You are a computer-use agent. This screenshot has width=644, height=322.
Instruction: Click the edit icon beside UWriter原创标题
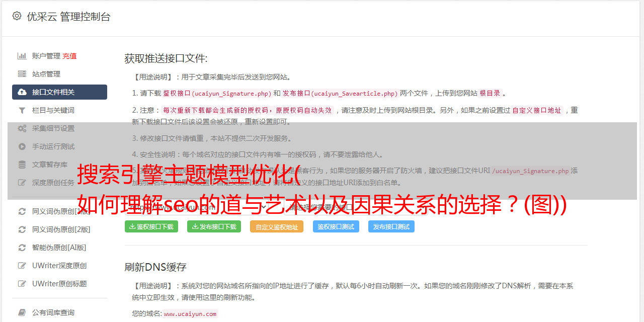22,284
